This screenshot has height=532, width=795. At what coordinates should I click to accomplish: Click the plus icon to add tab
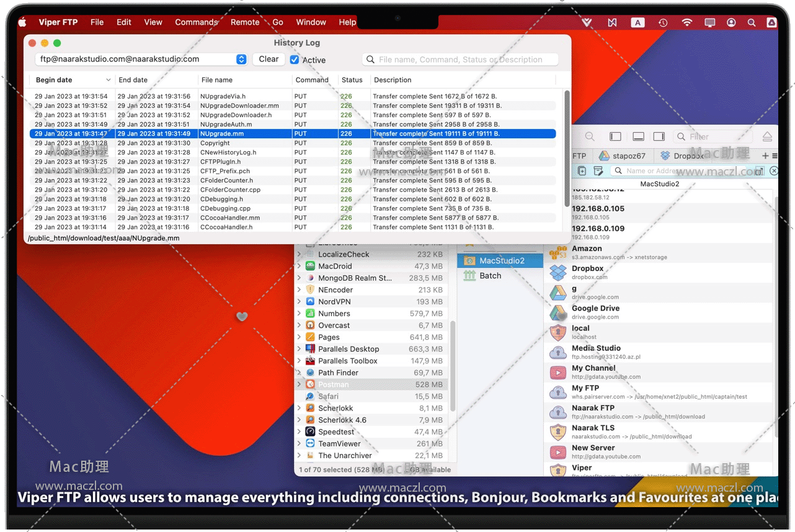coord(765,156)
